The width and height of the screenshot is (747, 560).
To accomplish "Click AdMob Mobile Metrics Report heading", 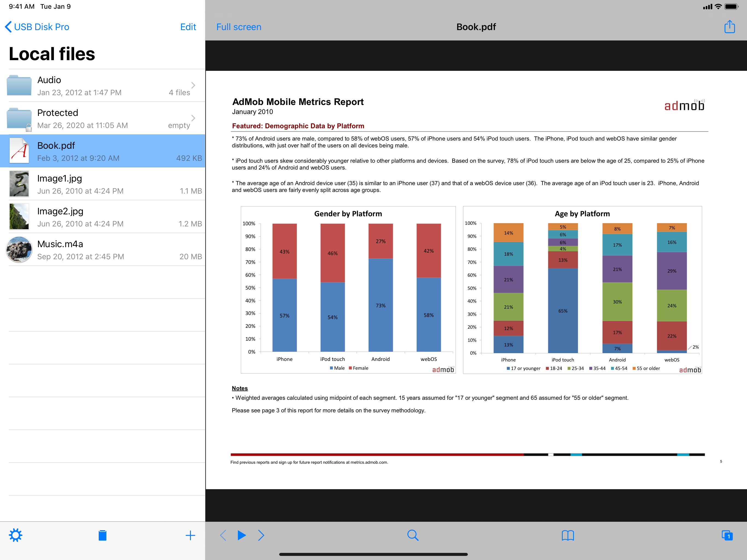I will point(298,102).
